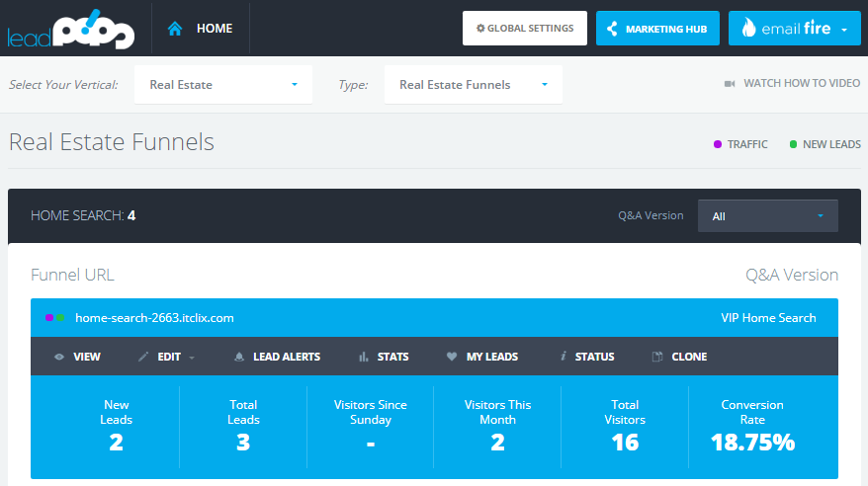The width and height of the screenshot is (868, 486).
Task: Open Watch How To Video link
Action: pos(802,84)
